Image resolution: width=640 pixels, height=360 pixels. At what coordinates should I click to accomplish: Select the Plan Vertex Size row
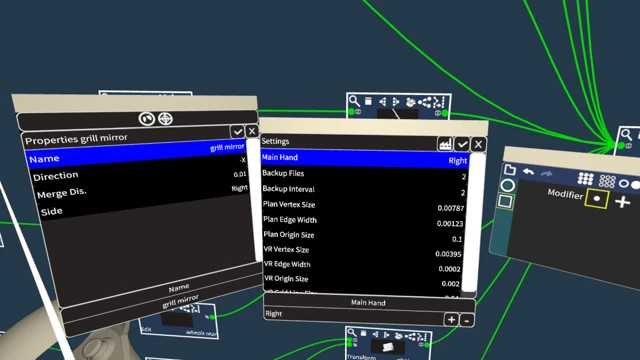point(364,205)
